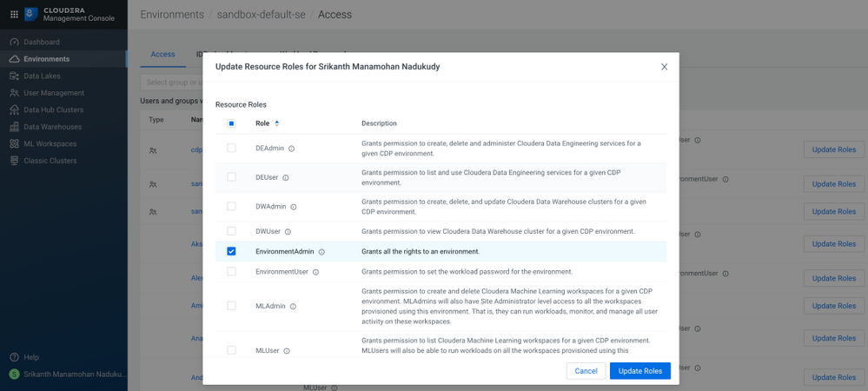Viewport: 868px width, 391px height.
Task: Click the ML Workspaces sidebar icon
Action: (14, 144)
